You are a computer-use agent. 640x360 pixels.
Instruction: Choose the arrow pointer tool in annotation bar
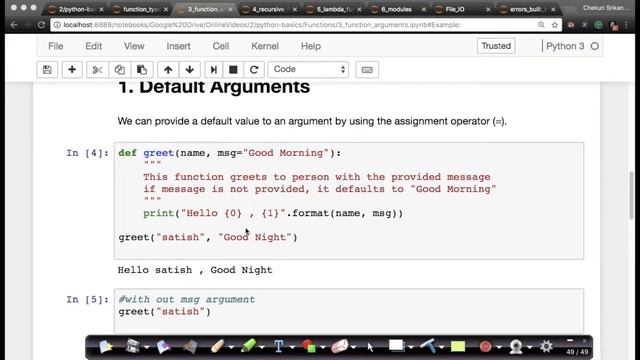pos(370,347)
